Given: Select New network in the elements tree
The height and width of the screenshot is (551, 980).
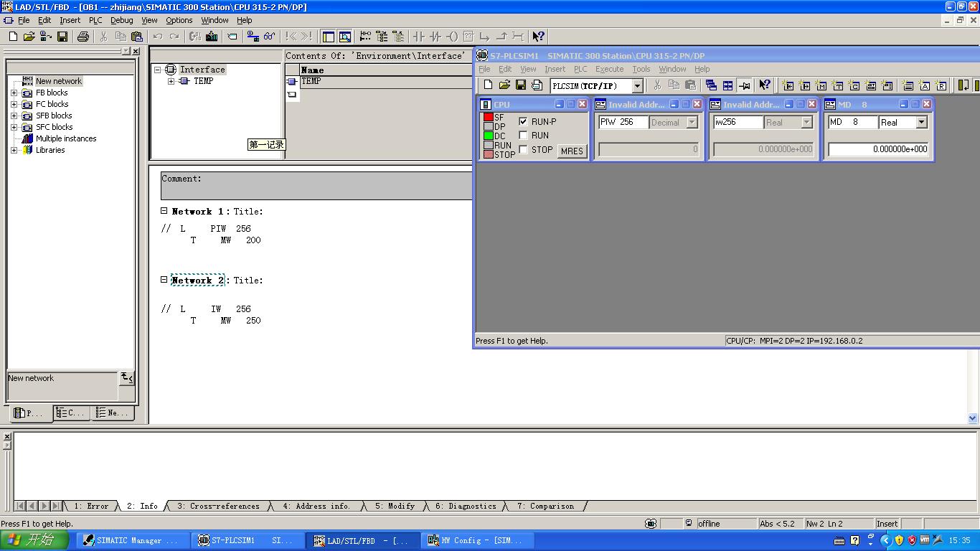Looking at the screenshot, I should 59,81.
